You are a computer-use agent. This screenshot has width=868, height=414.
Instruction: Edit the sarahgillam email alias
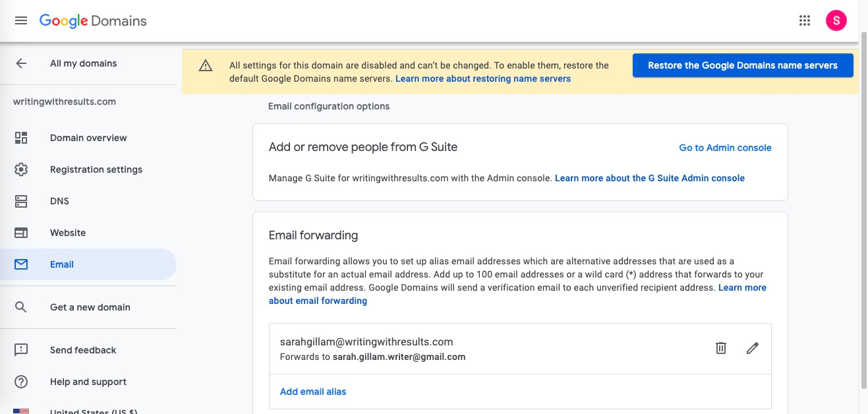752,348
